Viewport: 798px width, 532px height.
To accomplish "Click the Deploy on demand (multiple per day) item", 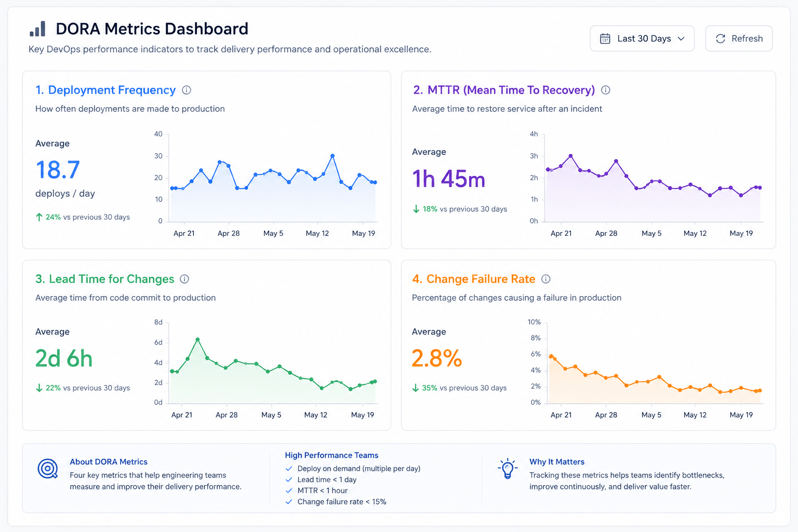I will [359, 469].
